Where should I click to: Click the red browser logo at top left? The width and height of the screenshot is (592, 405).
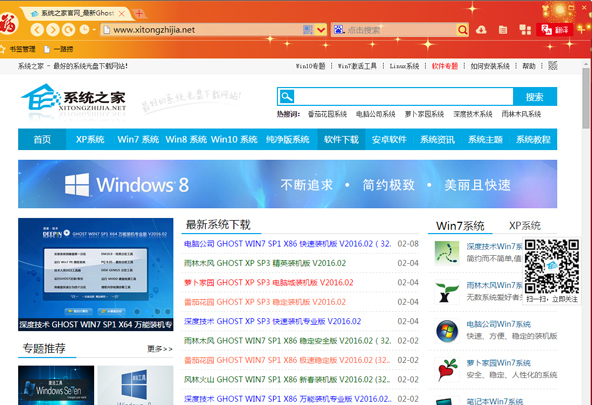coord(8,23)
